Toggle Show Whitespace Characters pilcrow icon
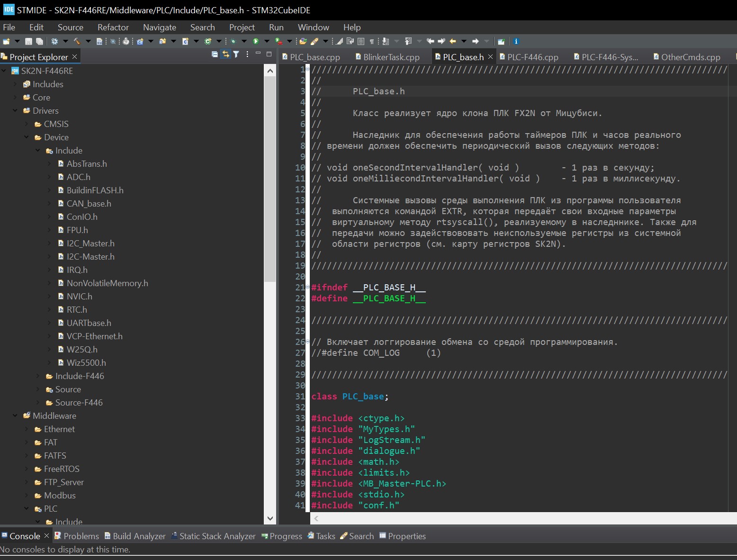The height and width of the screenshot is (560, 737). [372, 41]
